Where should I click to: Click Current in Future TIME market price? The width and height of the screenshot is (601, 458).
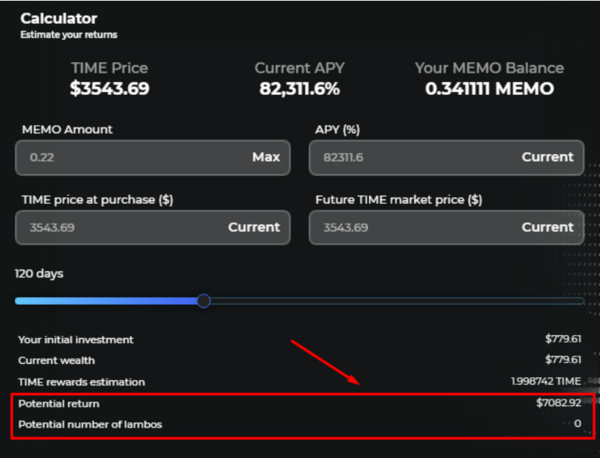pos(547,227)
